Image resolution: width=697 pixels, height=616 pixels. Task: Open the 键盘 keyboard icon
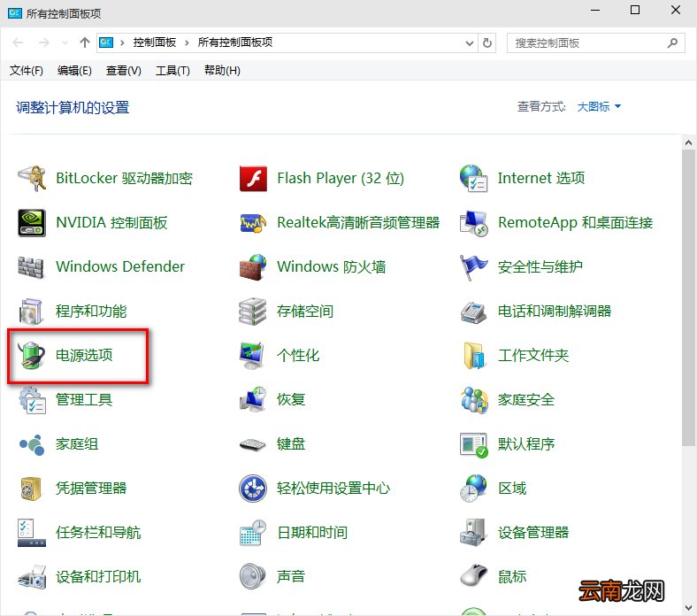pyautogui.click(x=253, y=444)
